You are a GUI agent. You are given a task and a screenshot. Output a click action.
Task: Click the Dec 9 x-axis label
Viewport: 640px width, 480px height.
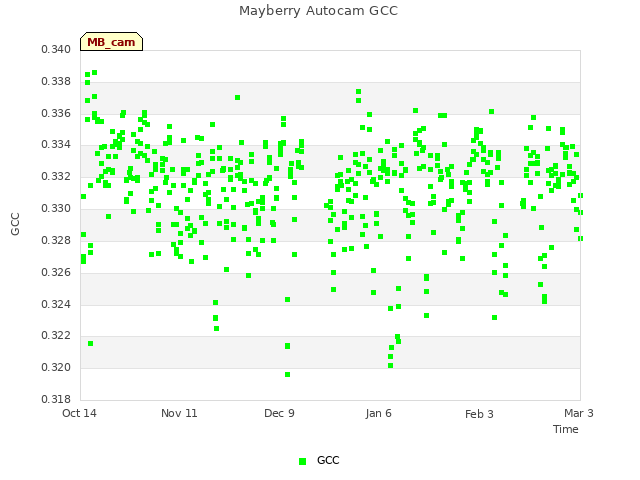(x=279, y=413)
